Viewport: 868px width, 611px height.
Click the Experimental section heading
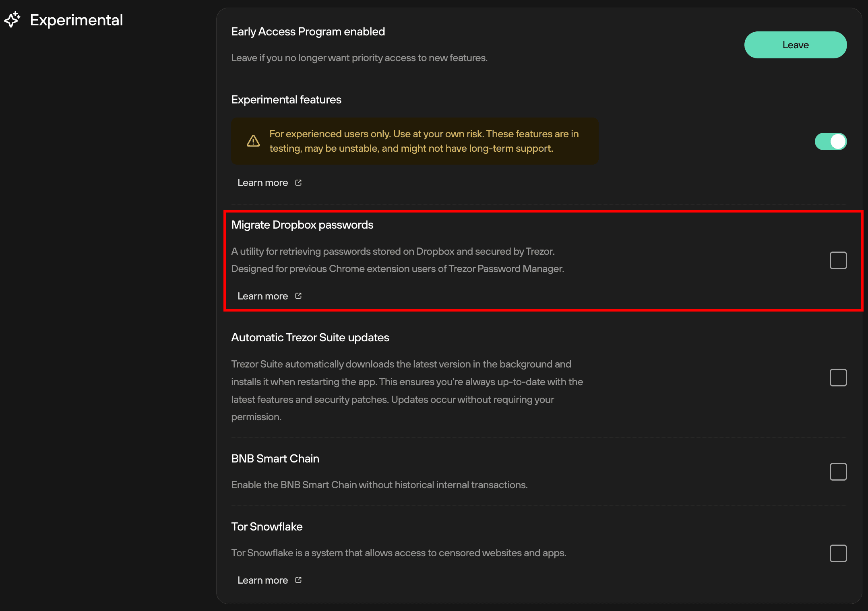click(76, 20)
